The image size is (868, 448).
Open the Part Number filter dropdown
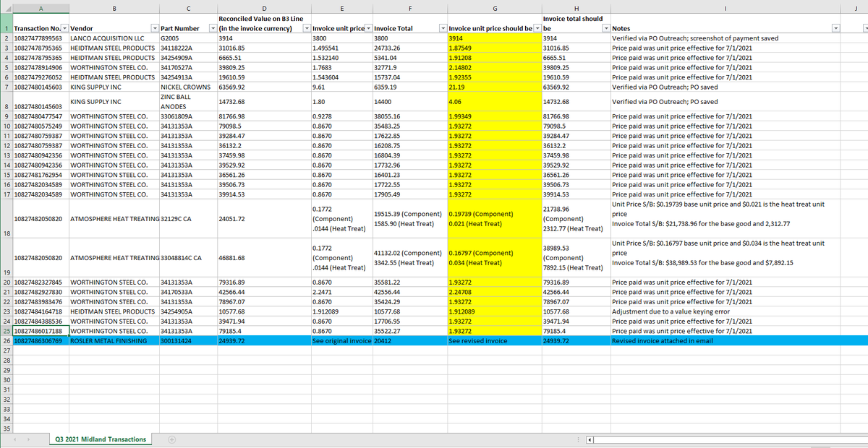211,28
